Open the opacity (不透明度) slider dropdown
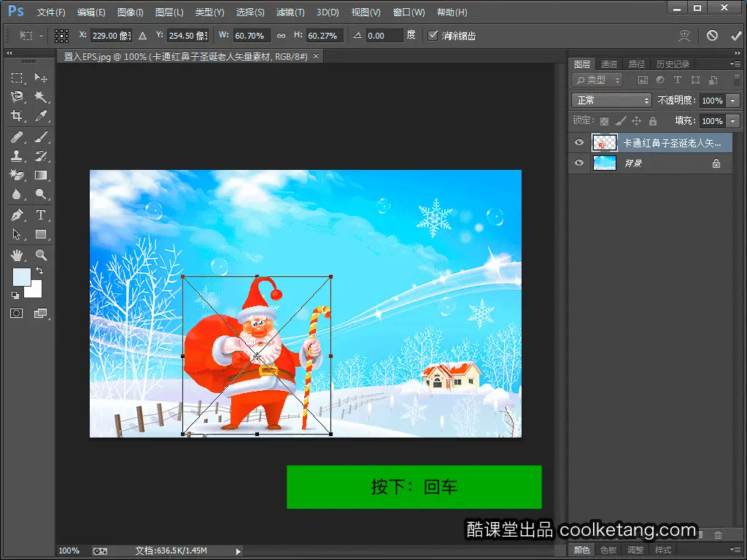Image resolution: width=747 pixels, height=560 pixels. [x=732, y=101]
